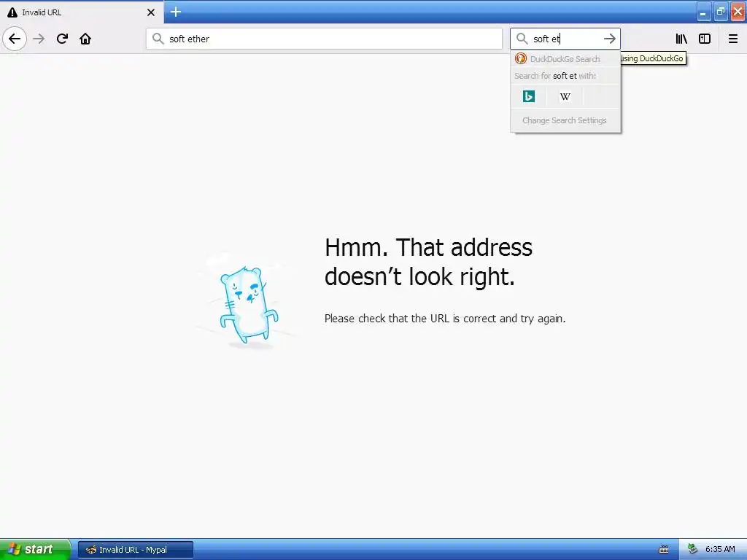
Task: Click into the 'soft et' search box
Action: click(565, 39)
